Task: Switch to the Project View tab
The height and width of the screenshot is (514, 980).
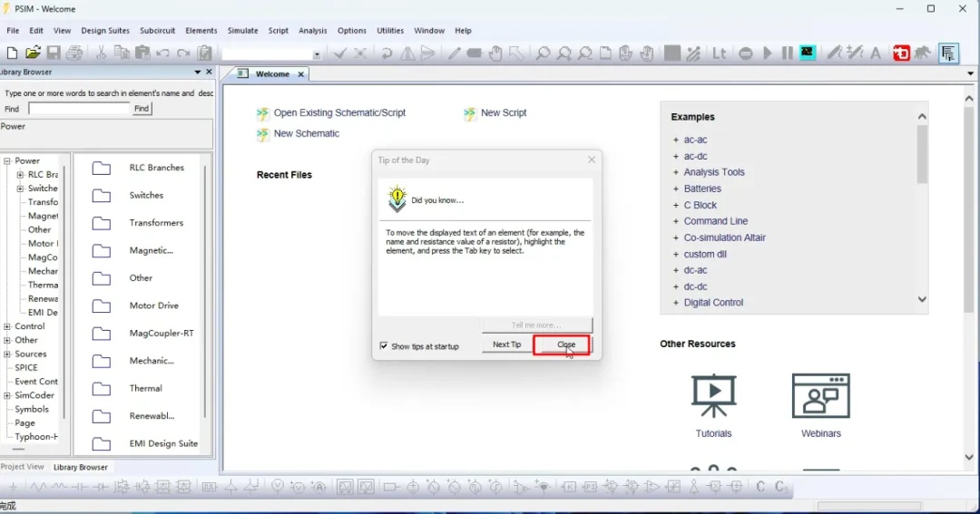Action: 23,467
